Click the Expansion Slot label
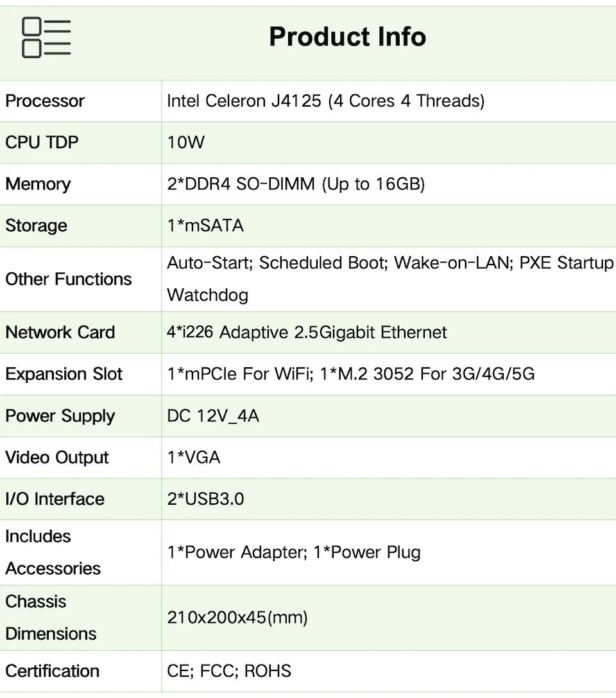Screen dimensions: 616x698 (x=64, y=374)
